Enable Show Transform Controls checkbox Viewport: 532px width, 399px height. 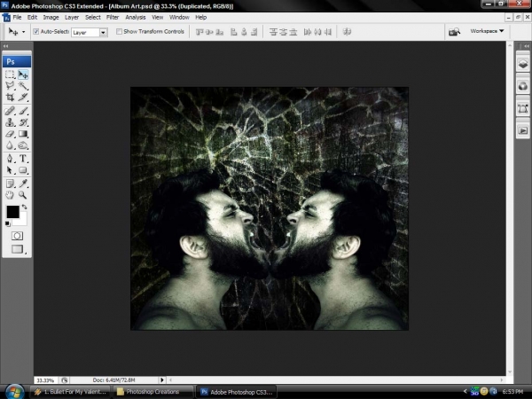pos(119,32)
